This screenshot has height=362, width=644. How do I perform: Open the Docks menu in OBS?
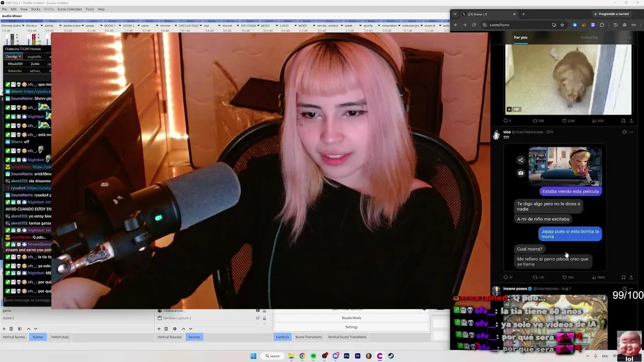coord(36,9)
